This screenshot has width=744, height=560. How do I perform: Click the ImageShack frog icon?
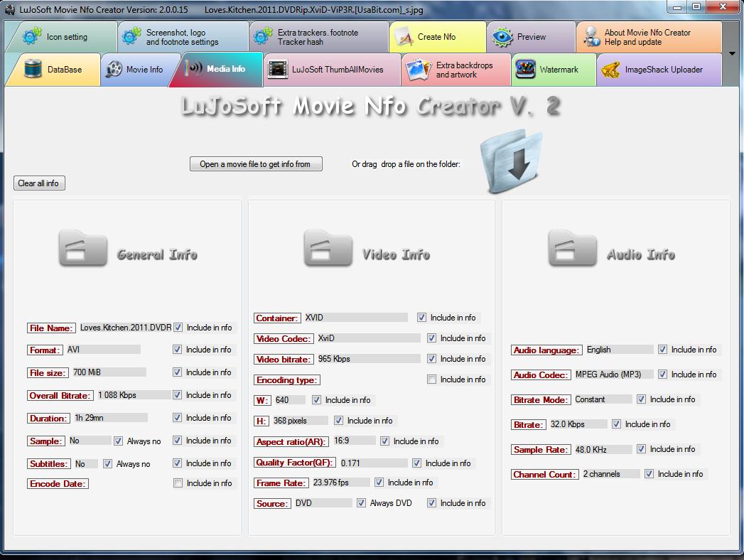[610, 70]
